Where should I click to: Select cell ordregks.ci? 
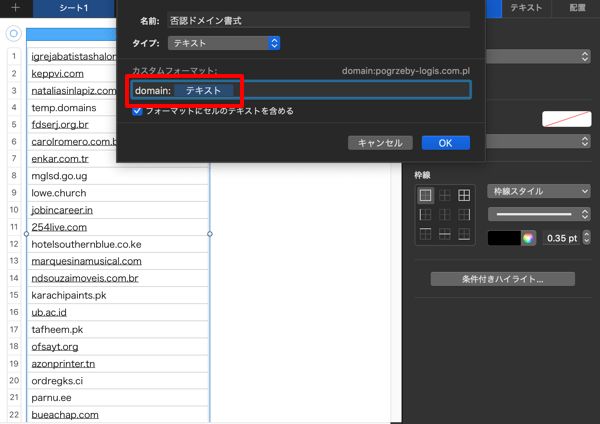(x=118, y=381)
